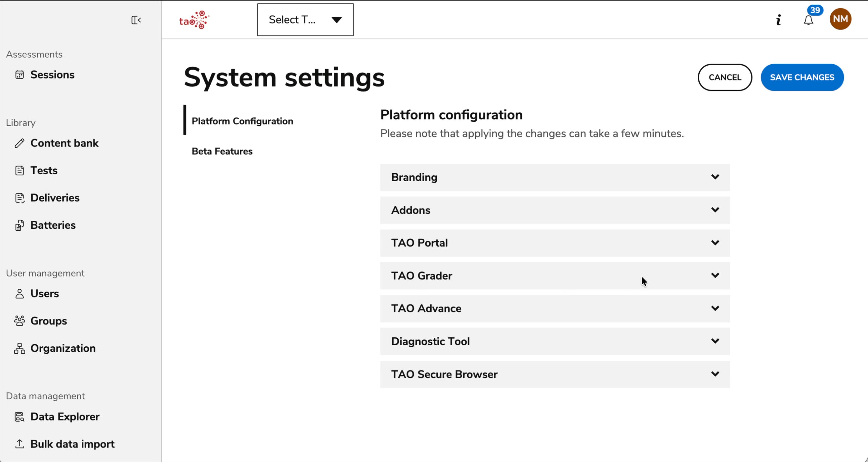Expand the Diagnostic Tool section
This screenshot has width=868, height=462.
click(x=555, y=341)
